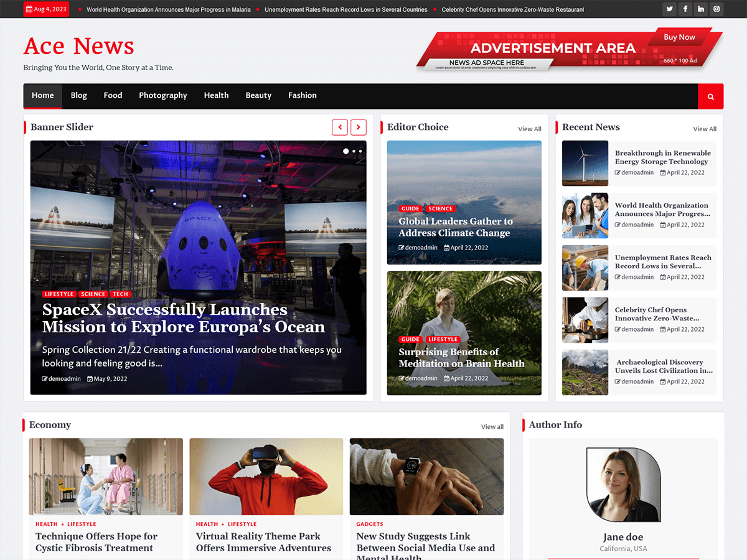Switch to the Photography menu tab
This screenshot has width=747, height=560.
(x=163, y=96)
